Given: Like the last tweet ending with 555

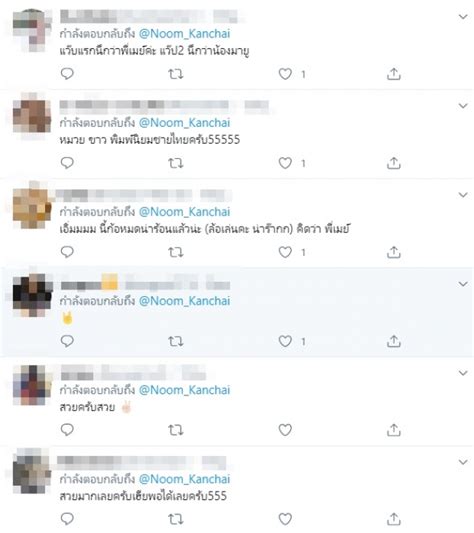Looking at the screenshot, I should [285, 519].
